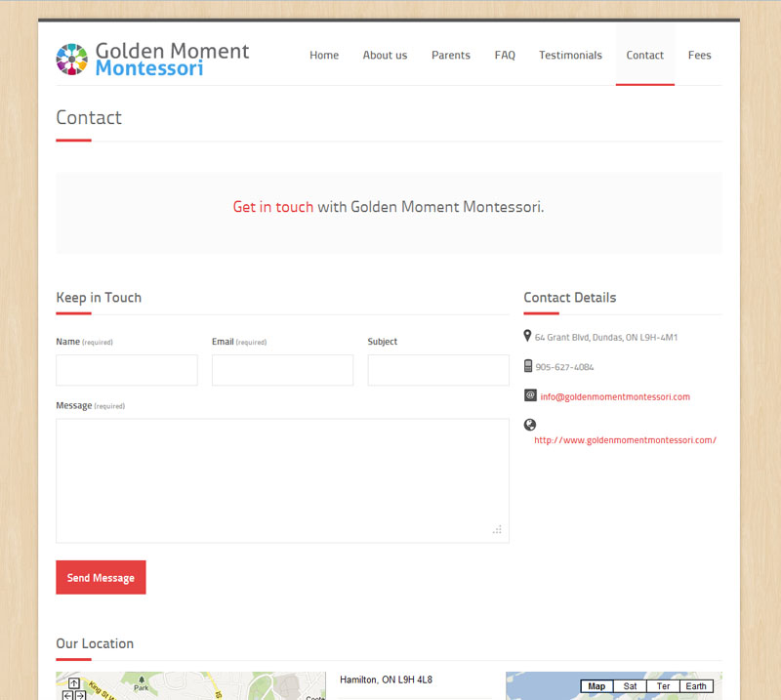Screen dimensions: 781x700
Task: Click into the Name input field
Action: pos(127,370)
